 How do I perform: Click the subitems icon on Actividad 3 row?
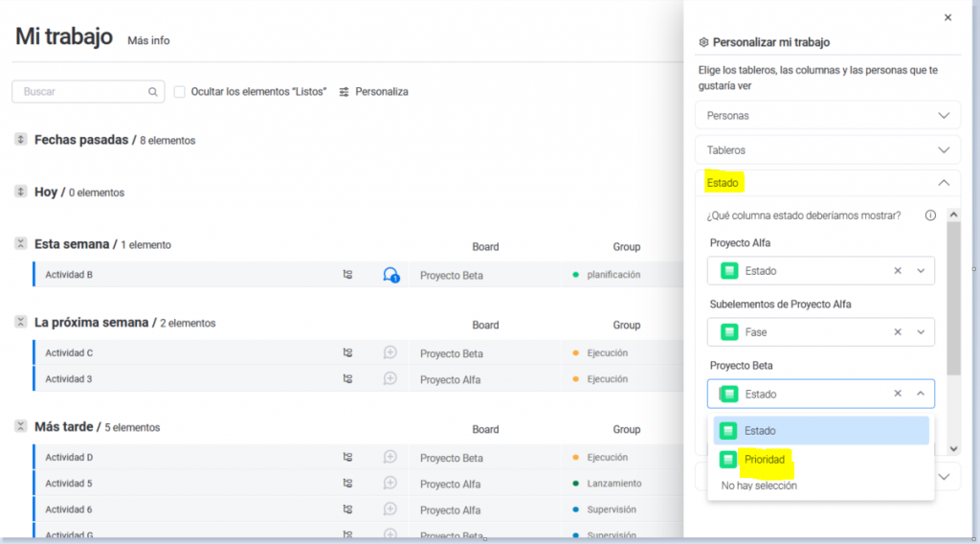click(x=347, y=378)
